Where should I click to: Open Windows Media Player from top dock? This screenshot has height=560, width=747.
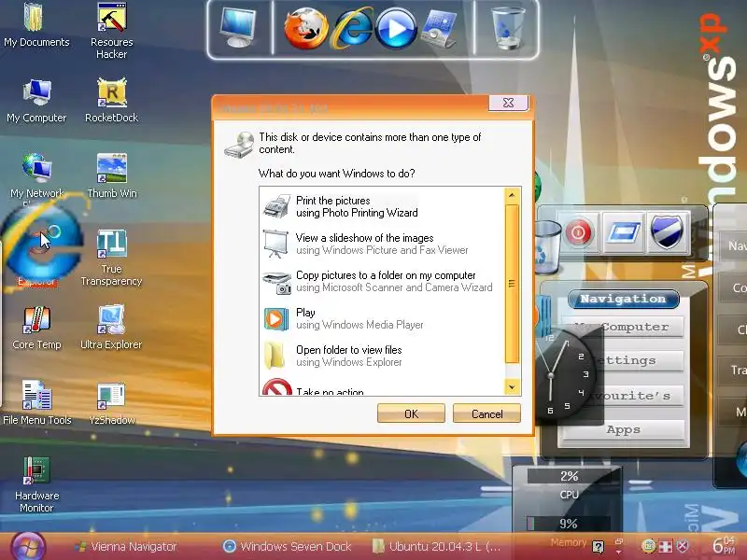[396, 29]
